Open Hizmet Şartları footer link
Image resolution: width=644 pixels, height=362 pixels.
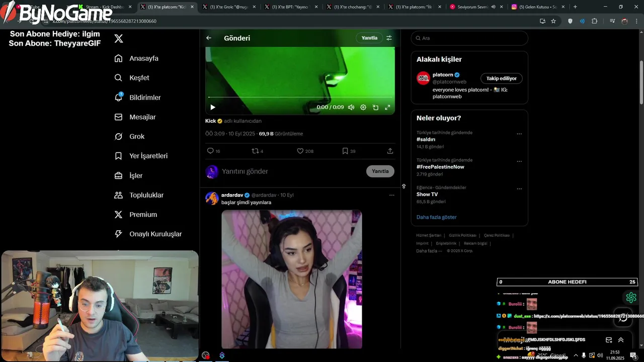(429, 235)
